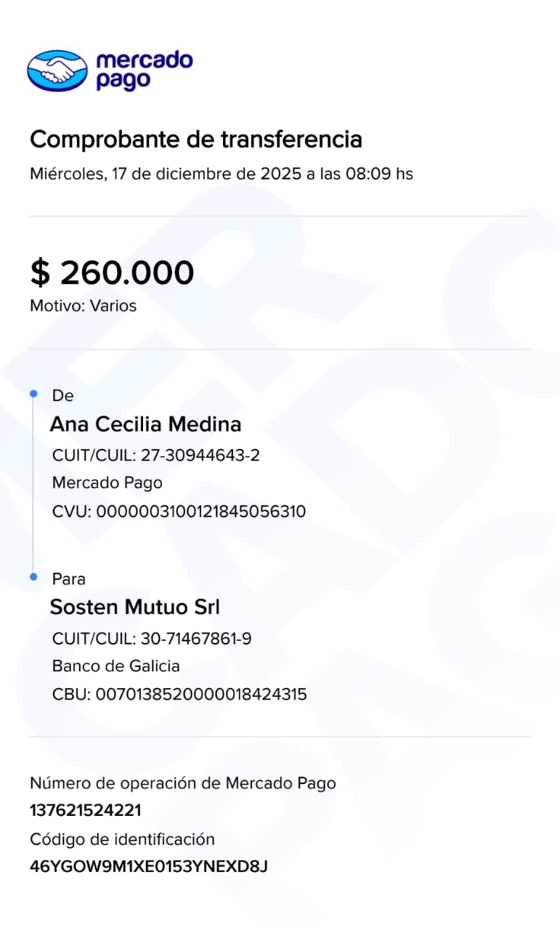Click the blue dot beside "De"
This screenshot has height=930, width=560.
33,394
